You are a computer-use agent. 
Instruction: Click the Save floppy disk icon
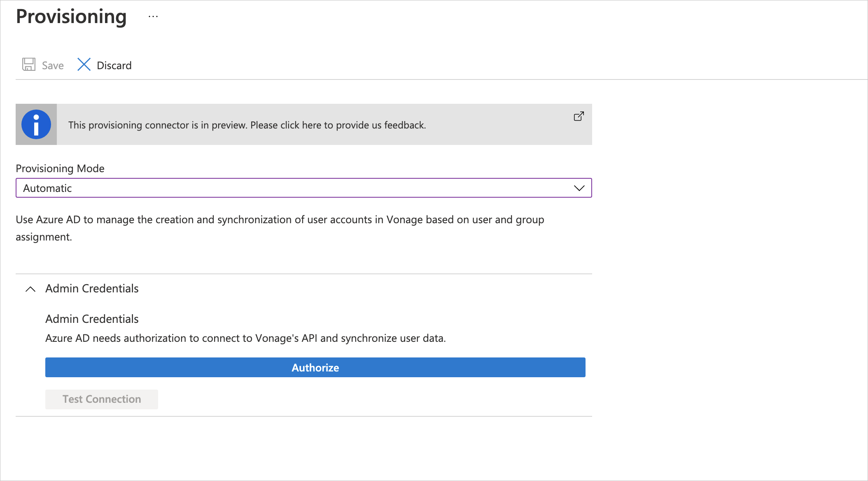click(29, 65)
